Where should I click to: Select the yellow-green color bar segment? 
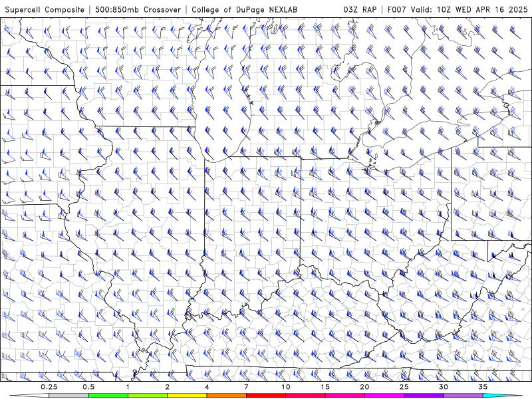point(148,396)
